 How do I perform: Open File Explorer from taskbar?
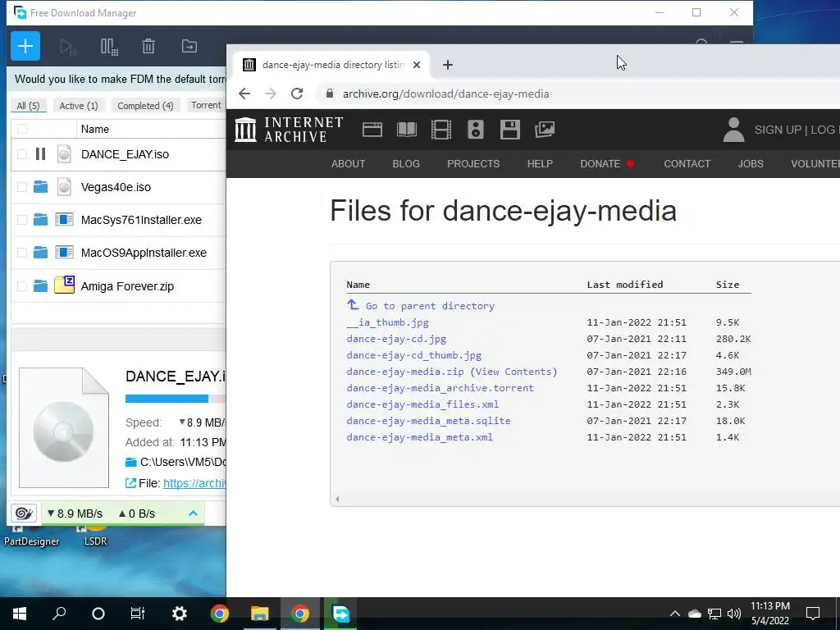coord(260,614)
